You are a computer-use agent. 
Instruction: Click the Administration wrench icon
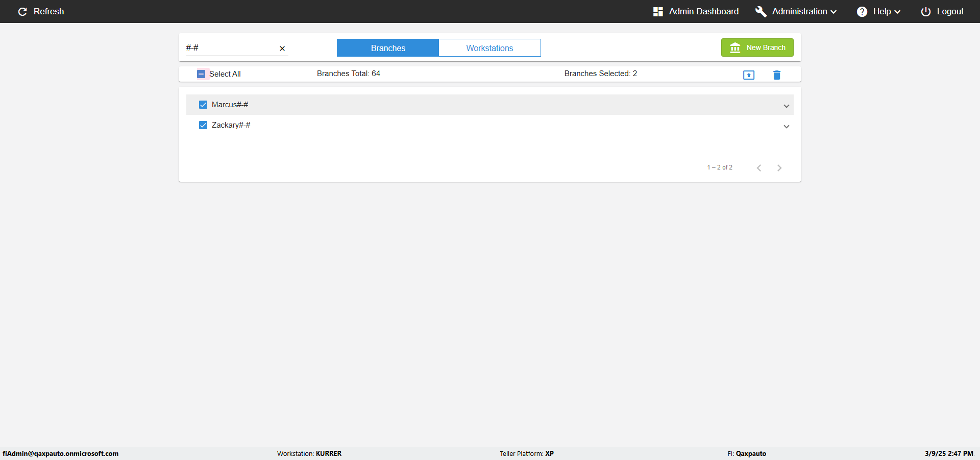(x=761, y=12)
